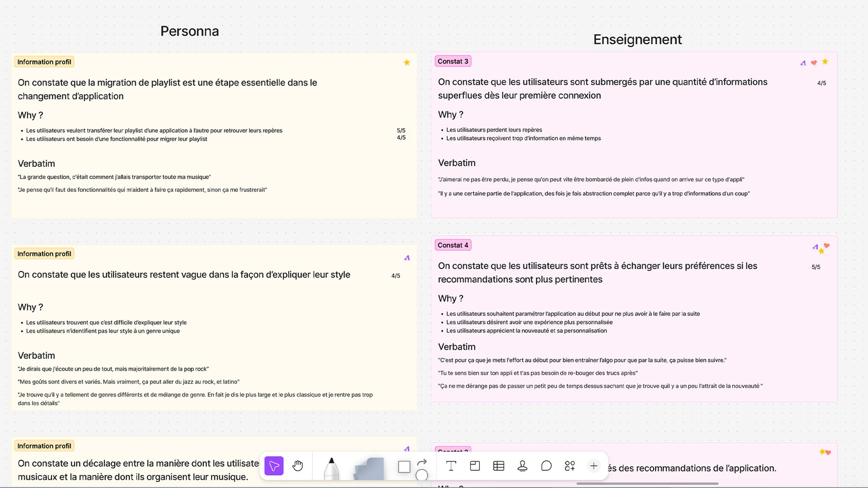Image resolution: width=868 pixels, height=488 pixels.
Task: Click quote 'J'aimerai ne pas être perdu'
Action: [x=591, y=180]
